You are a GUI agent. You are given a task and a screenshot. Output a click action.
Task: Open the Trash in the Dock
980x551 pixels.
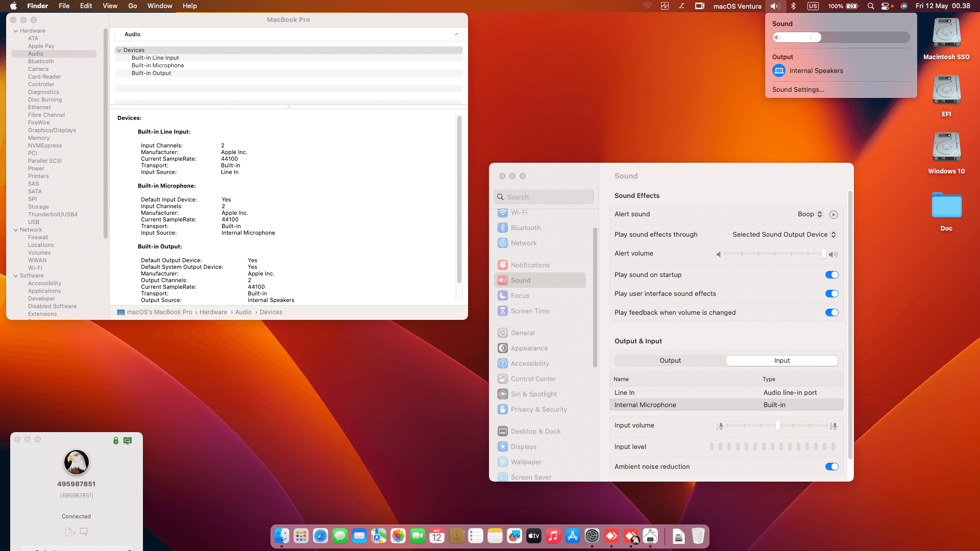coord(698,536)
